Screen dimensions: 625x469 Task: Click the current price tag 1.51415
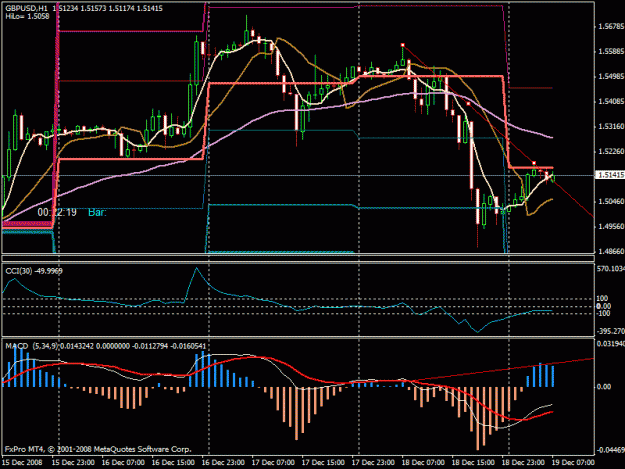point(610,175)
